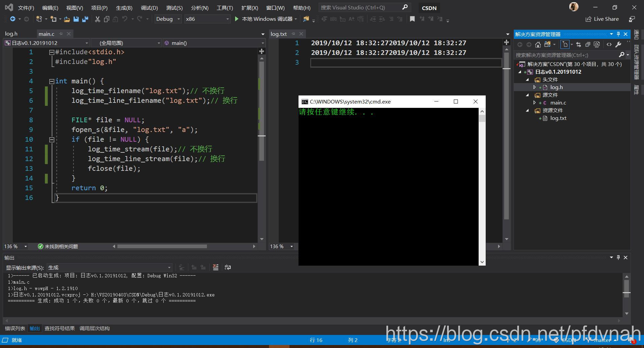Click the user account avatar
This screenshot has width=644, height=348.
574,7
